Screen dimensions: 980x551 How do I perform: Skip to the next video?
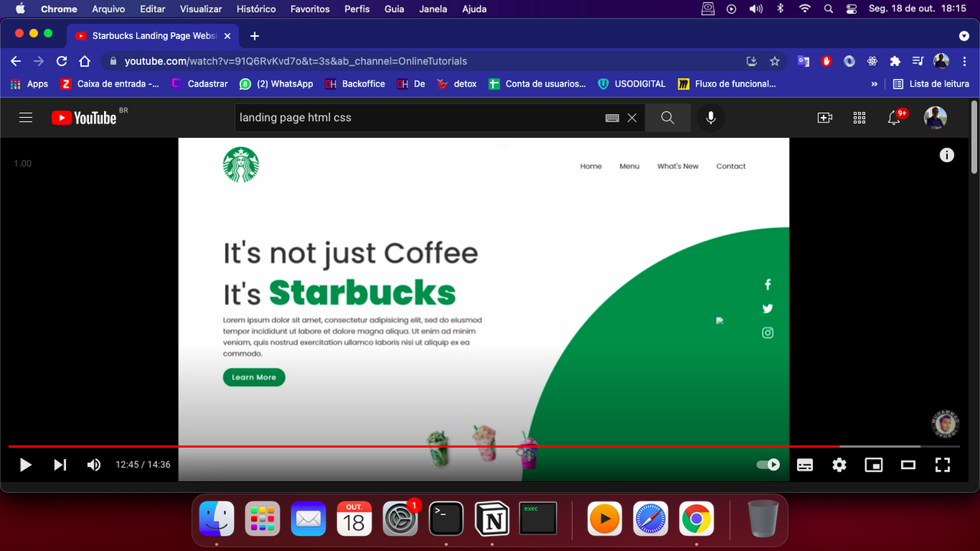tap(60, 465)
